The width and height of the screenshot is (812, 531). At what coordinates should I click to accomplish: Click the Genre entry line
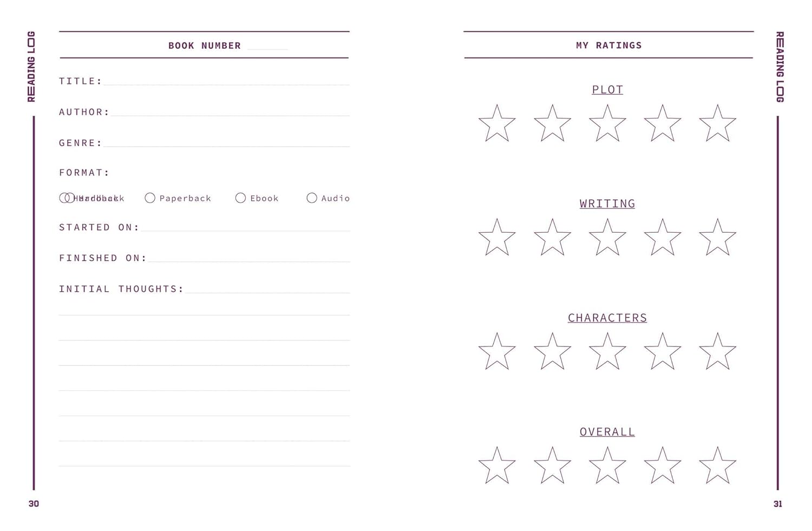point(226,143)
